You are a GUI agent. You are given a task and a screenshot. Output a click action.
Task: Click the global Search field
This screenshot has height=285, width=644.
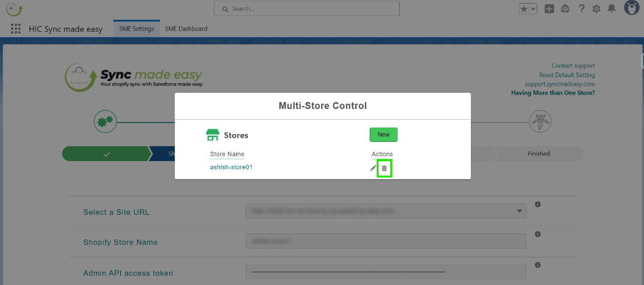(x=307, y=8)
